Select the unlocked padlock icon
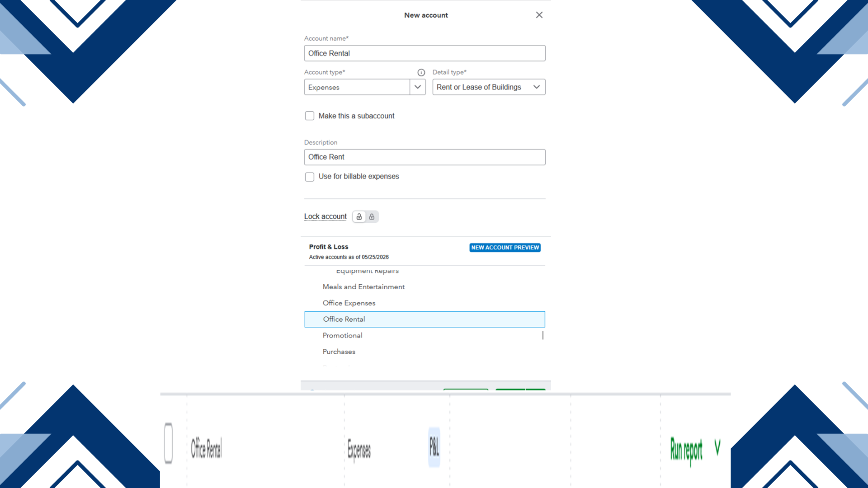 pyautogui.click(x=359, y=217)
